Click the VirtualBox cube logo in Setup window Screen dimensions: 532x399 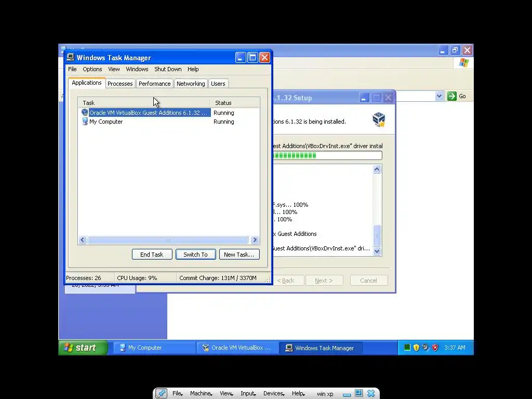click(379, 120)
